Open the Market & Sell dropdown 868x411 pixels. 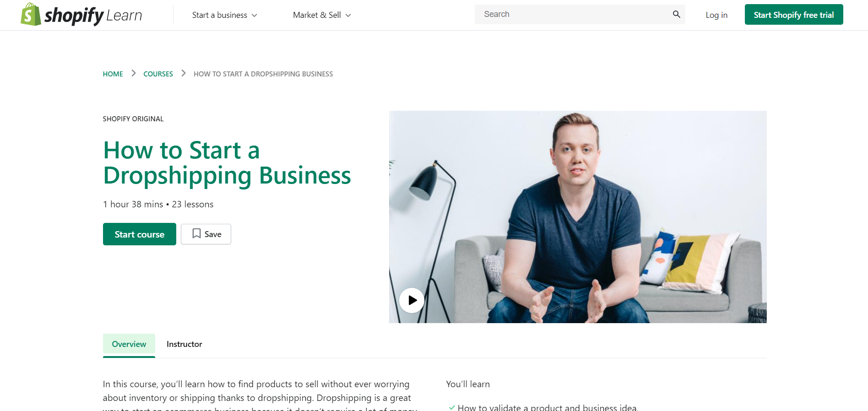click(x=322, y=15)
